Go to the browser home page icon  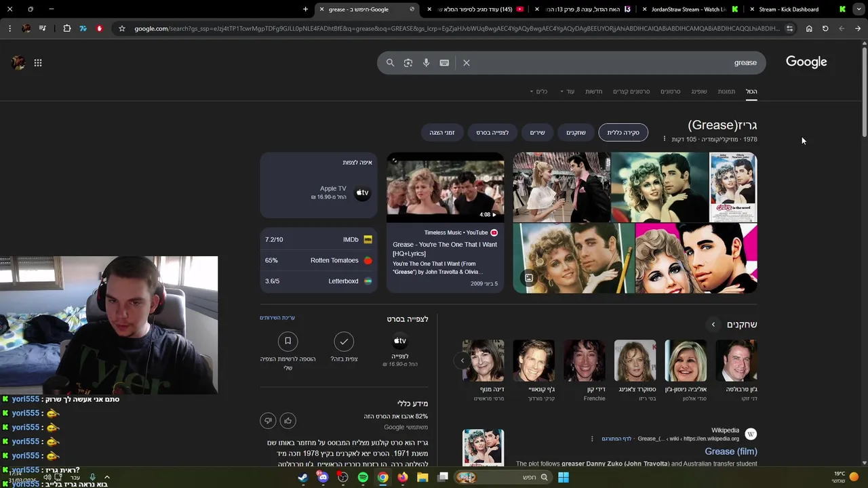click(809, 28)
